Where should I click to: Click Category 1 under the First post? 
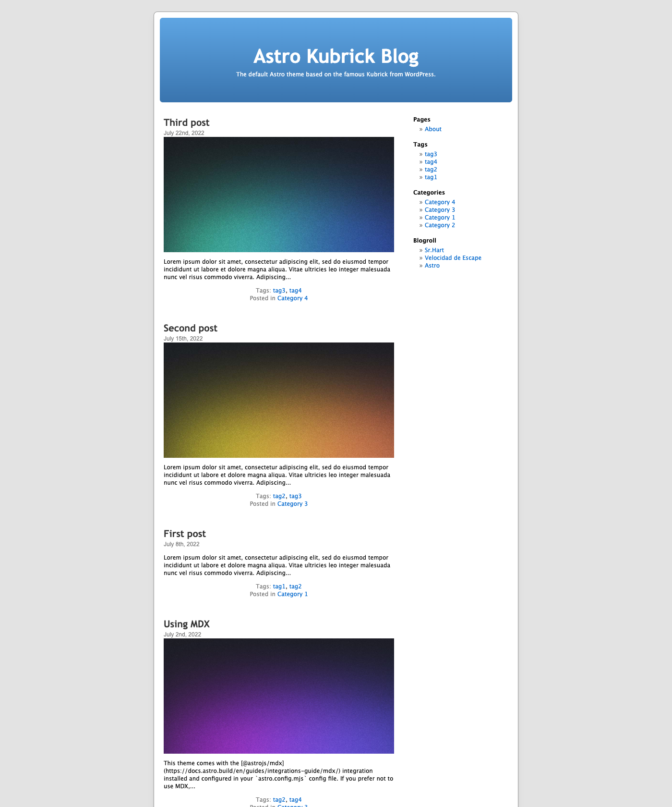coord(292,594)
